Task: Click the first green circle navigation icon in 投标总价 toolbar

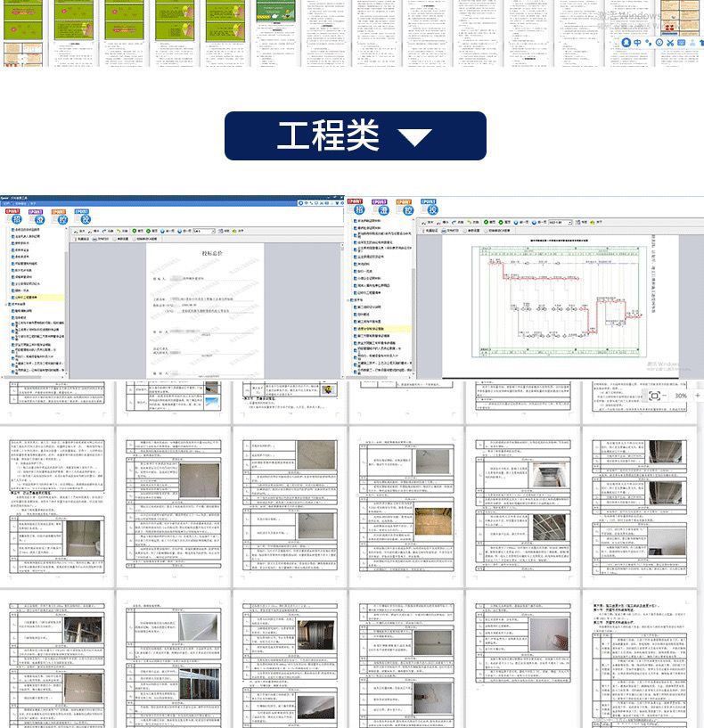Action: click(135, 231)
